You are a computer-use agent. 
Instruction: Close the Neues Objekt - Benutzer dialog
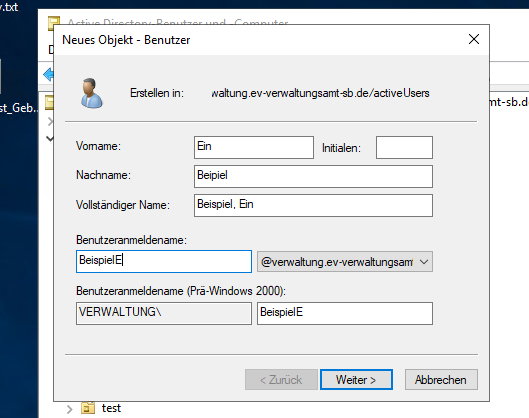(474, 39)
